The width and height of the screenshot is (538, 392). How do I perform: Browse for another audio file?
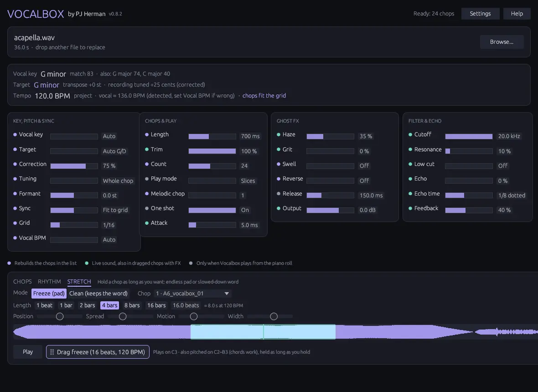click(502, 42)
